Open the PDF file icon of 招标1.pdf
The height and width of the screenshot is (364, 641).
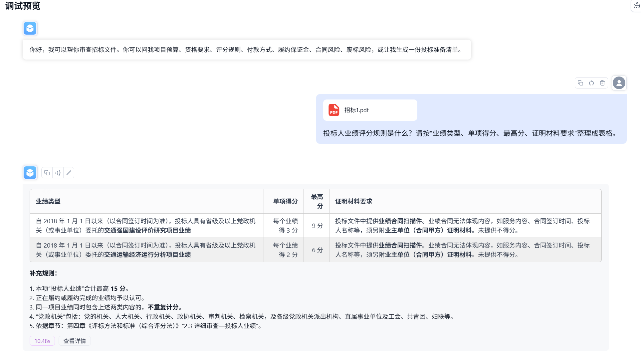click(x=334, y=110)
